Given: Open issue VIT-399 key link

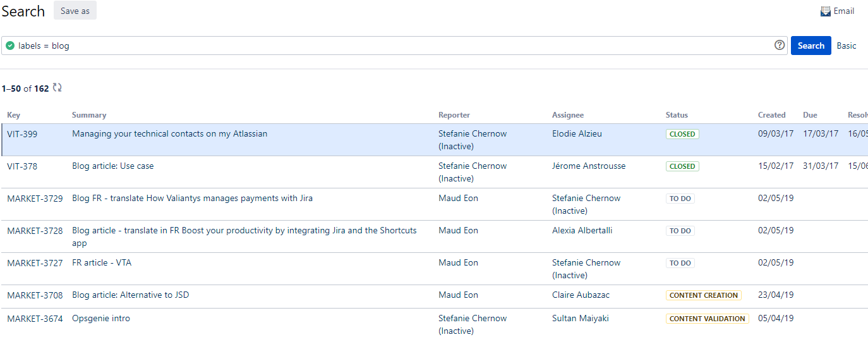Looking at the screenshot, I should point(22,134).
